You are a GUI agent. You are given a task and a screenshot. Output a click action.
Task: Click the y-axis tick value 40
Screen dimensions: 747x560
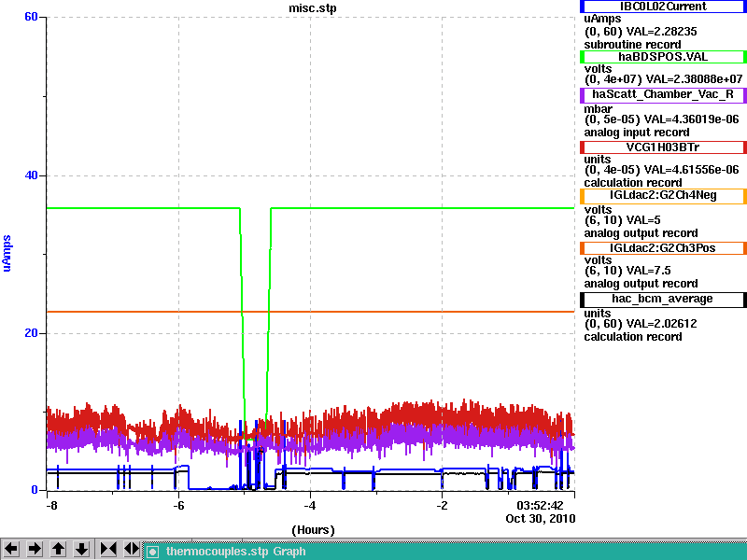click(x=31, y=175)
